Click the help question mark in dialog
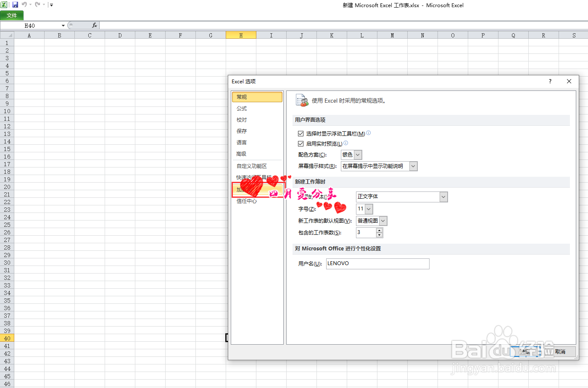Viewport: 588px width, 388px height. pos(550,81)
